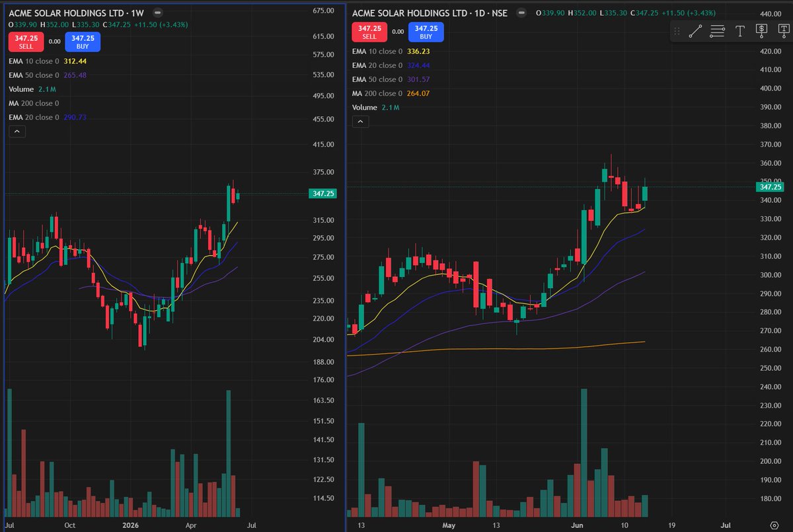Screen dimensions: 793x532
Task: Click 204.00 on weekly price scale
Action: 322,339
